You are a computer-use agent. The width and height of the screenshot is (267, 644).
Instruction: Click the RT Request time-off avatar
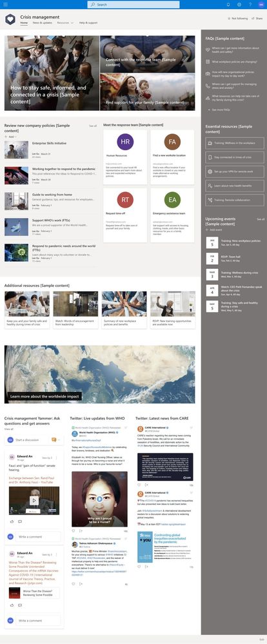(125, 200)
